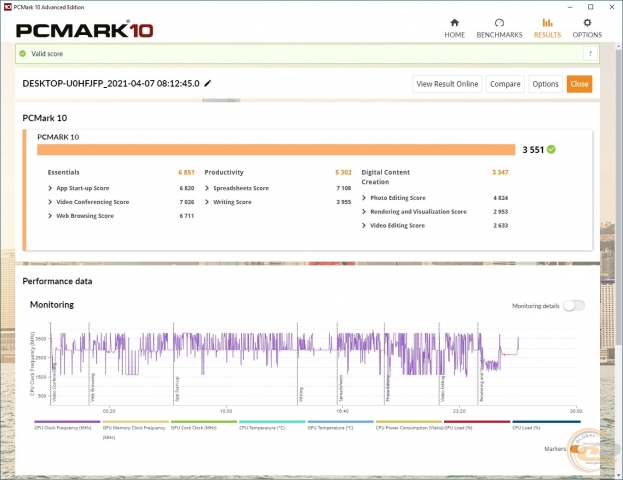Select CPU Temperature legend color
Image resolution: width=623 pixels, height=480 pixels.
[272, 422]
